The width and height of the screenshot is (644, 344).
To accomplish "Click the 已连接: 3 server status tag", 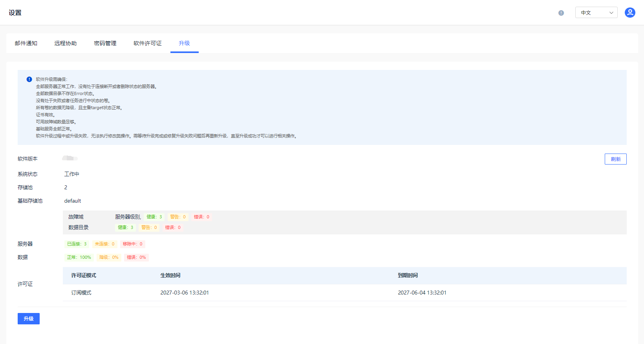I will [x=77, y=244].
